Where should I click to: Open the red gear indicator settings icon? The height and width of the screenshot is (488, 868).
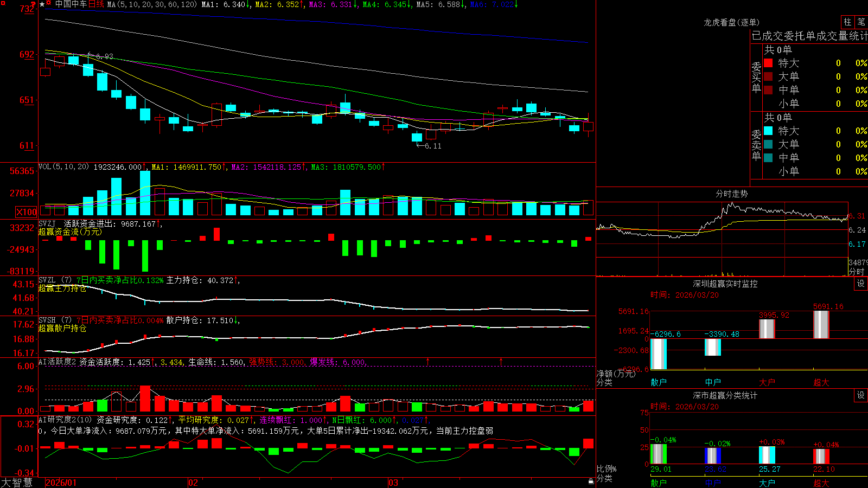point(49,4)
